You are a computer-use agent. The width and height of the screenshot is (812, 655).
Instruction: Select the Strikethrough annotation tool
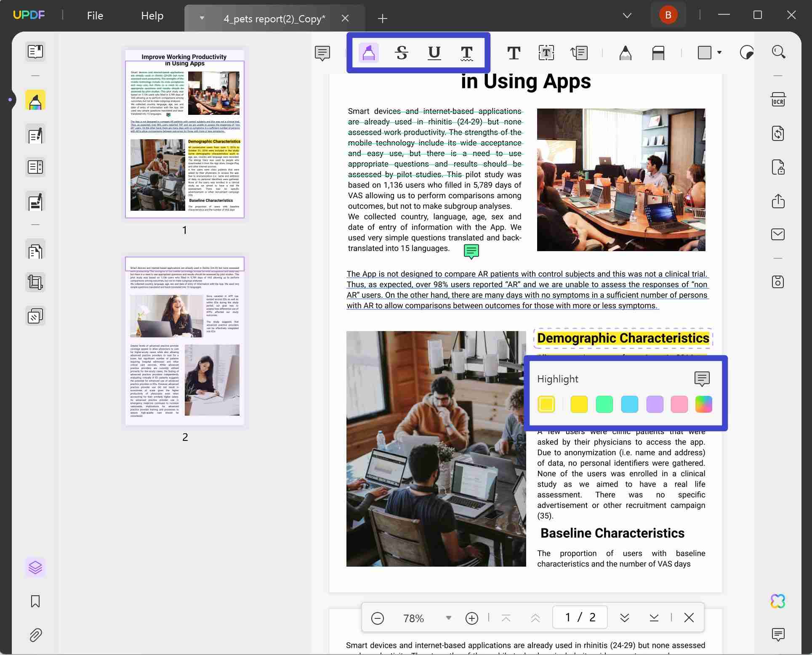click(402, 53)
